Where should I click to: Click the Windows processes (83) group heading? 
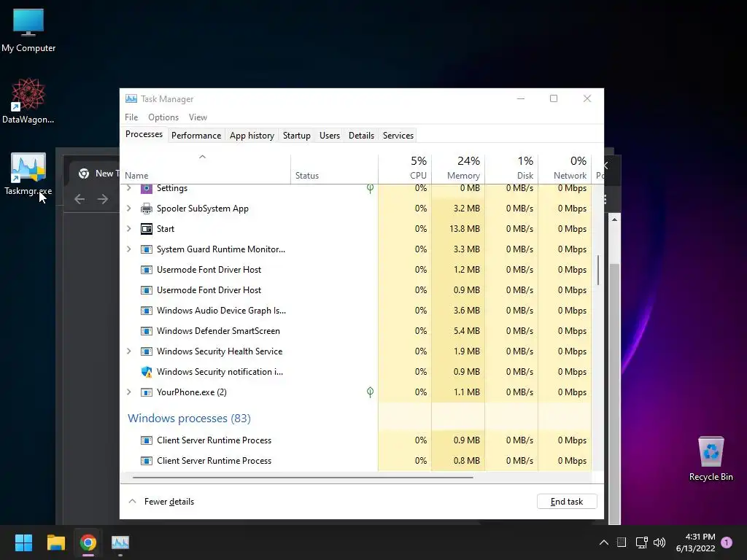[x=189, y=418]
